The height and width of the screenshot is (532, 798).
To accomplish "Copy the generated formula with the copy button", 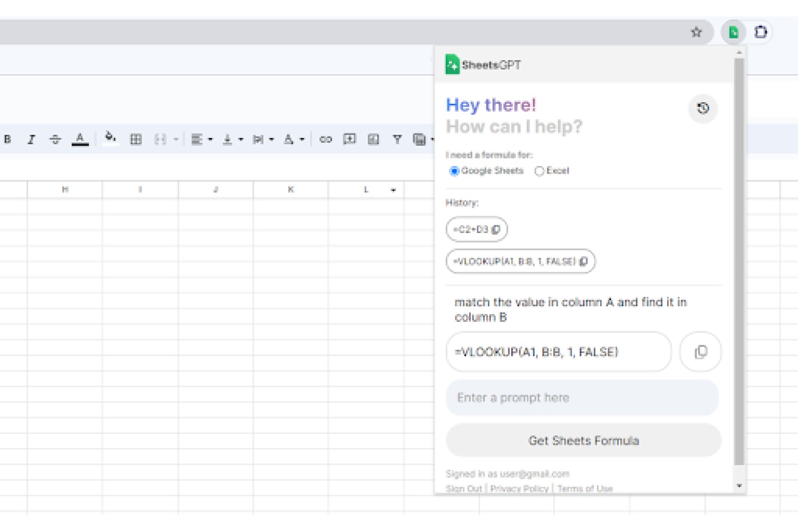I will tap(701, 352).
